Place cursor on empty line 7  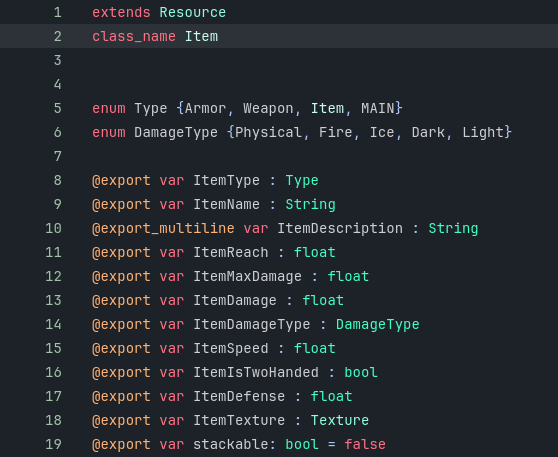point(285,156)
